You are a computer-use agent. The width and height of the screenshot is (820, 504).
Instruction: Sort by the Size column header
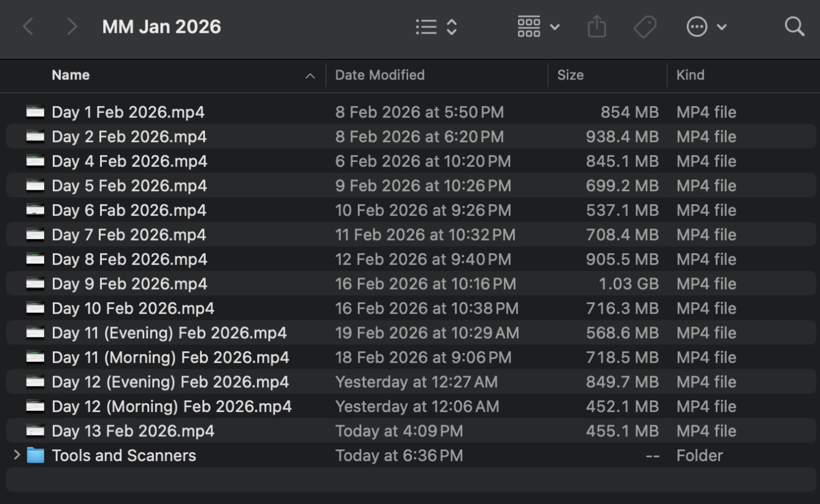coord(570,75)
